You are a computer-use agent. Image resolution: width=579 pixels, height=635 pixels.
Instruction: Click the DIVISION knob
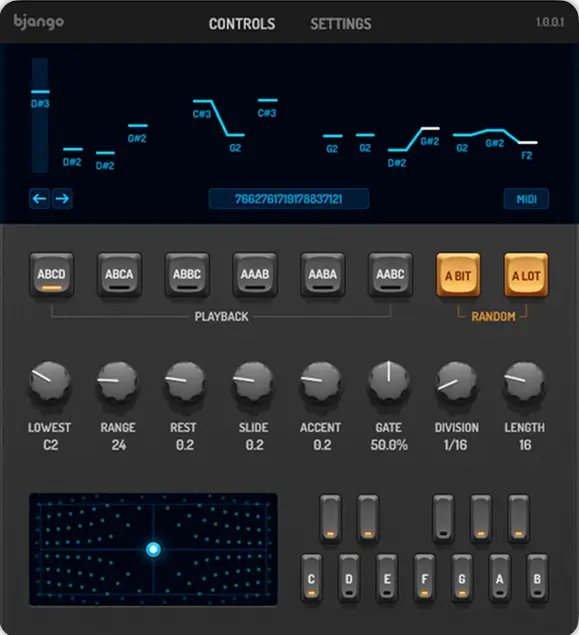click(x=457, y=381)
